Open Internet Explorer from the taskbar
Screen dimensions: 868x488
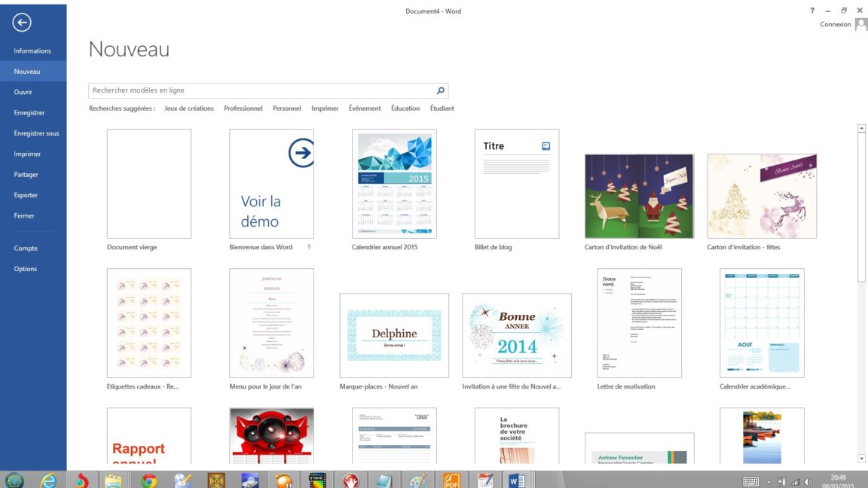click(48, 480)
